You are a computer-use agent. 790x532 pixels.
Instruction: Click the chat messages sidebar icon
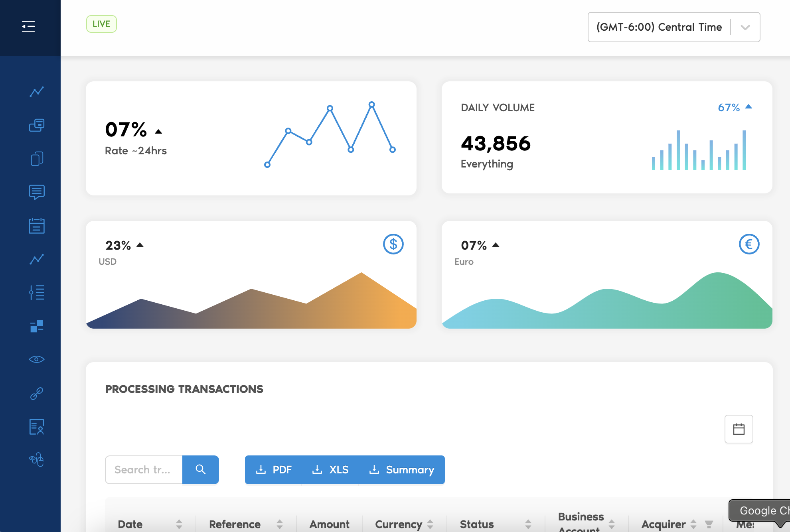tap(37, 192)
